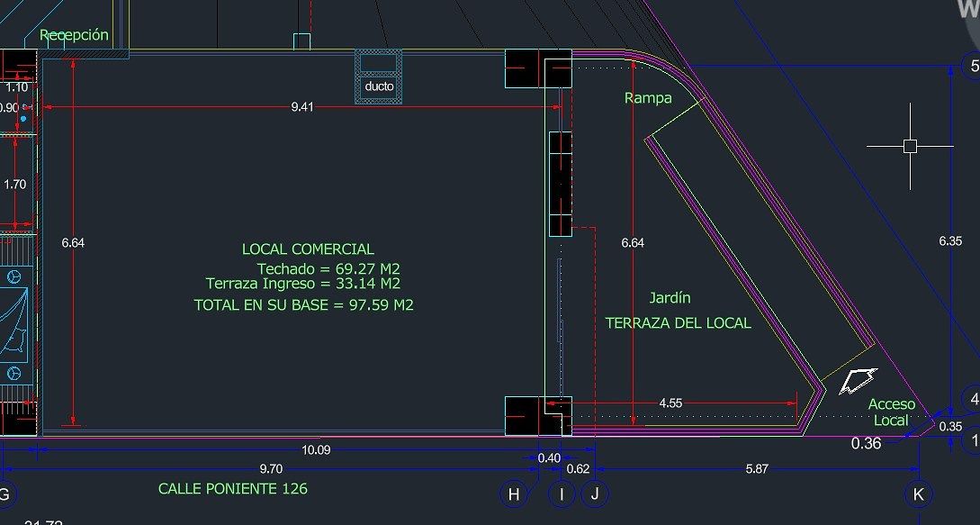Pick grid bubble K
The width and height of the screenshot is (980, 525).
point(917,493)
